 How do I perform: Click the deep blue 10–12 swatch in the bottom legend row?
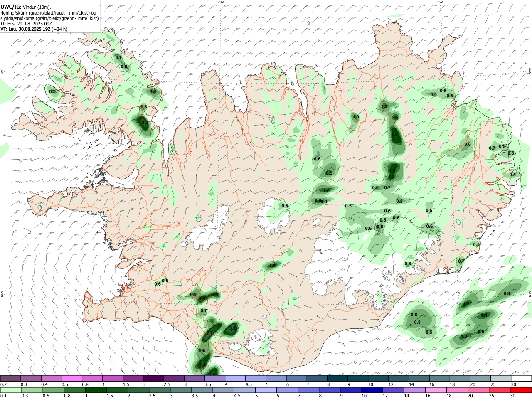(372, 390)
